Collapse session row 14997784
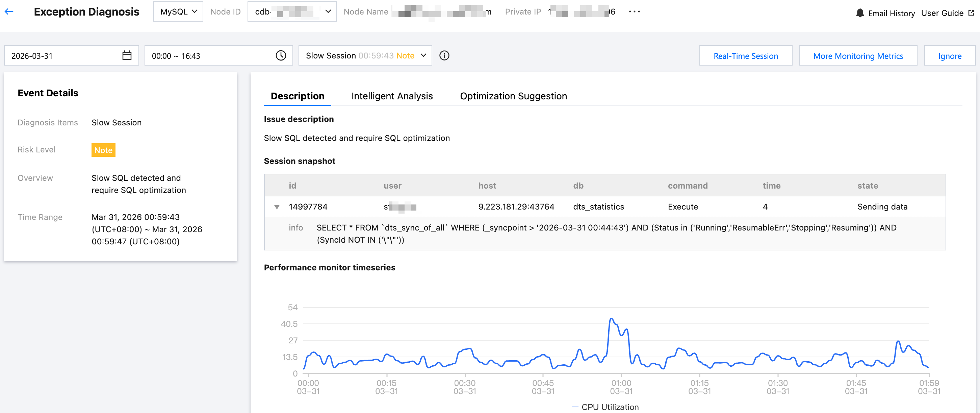Image resolution: width=980 pixels, height=413 pixels. pyautogui.click(x=277, y=207)
